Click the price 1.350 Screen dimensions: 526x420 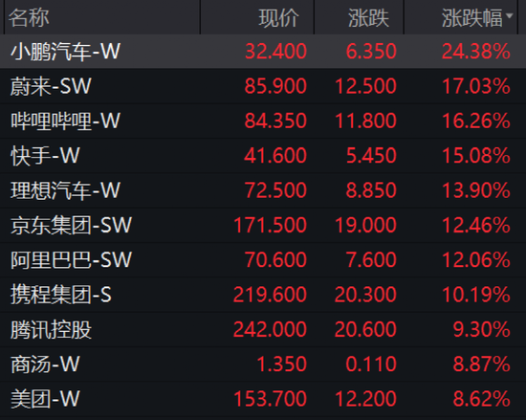point(282,365)
